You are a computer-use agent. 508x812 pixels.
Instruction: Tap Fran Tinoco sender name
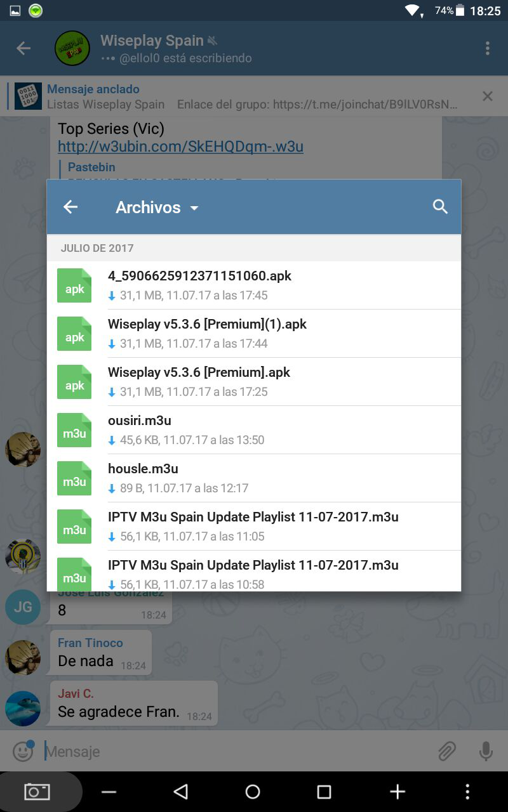tap(90, 643)
